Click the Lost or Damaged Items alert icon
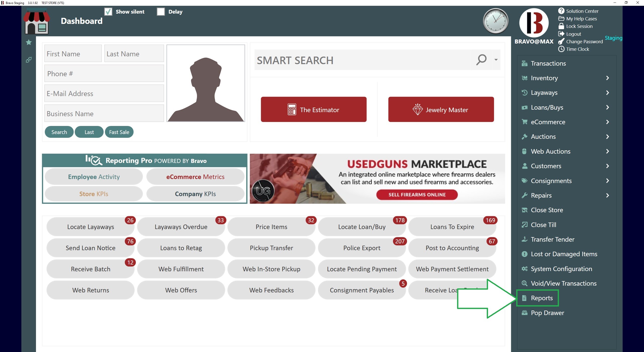Screen dimensions: 644x352 [x=525, y=254]
